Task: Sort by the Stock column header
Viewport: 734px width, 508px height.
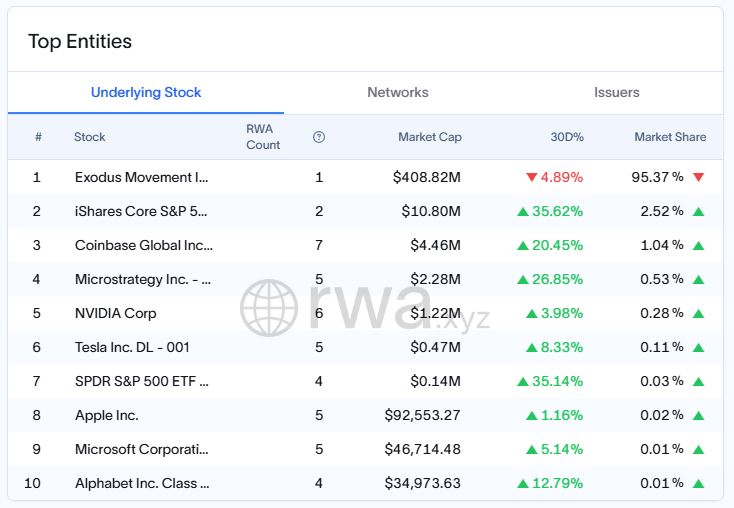Action: pyautogui.click(x=89, y=137)
